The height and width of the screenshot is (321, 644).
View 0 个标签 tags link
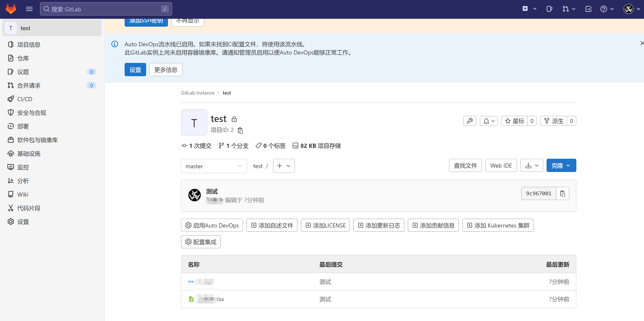(x=271, y=146)
